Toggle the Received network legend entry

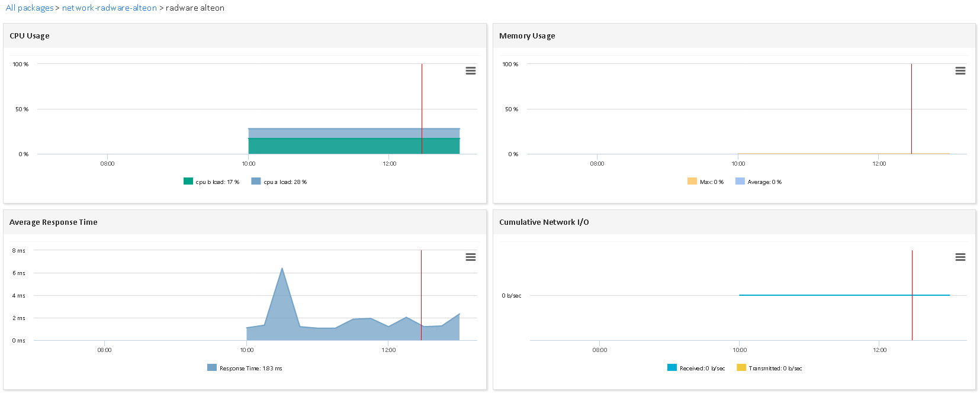702,369
